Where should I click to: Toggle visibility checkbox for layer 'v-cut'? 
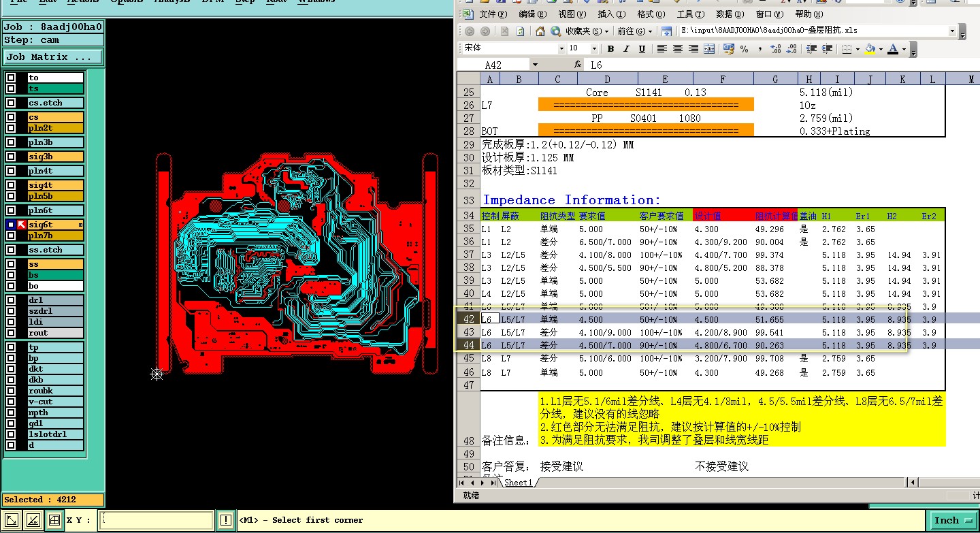pyautogui.click(x=11, y=402)
